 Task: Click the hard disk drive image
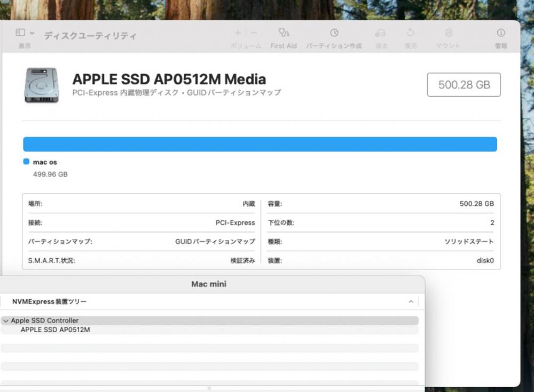click(42, 85)
